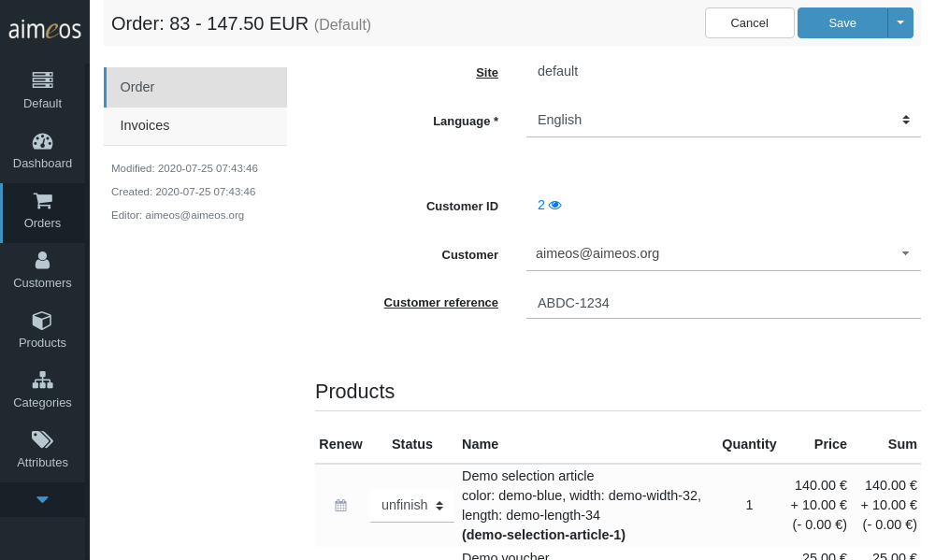Open Customers via person icon
The height and width of the screenshot is (560, 935).
pyautogui.click(x=42, y=261)
